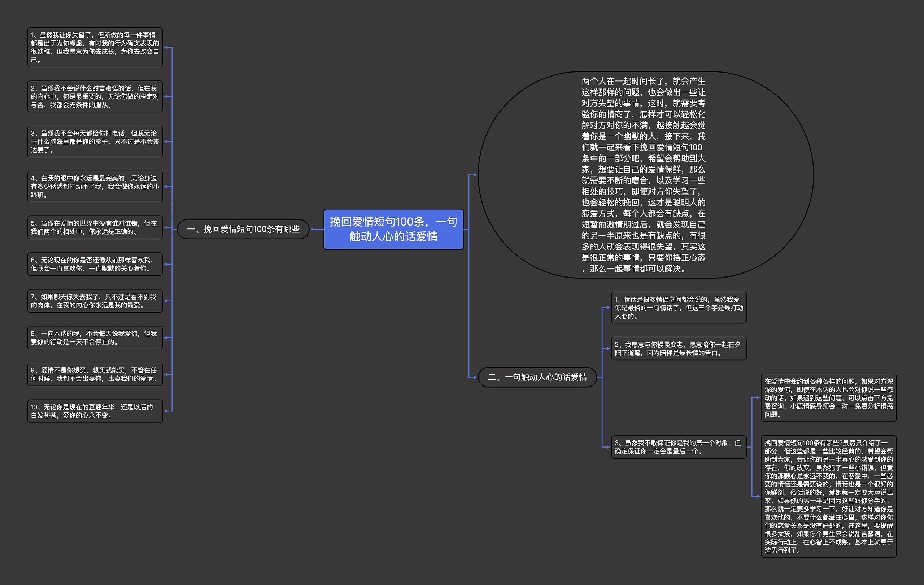Select node 2 mentioning 甜言蜜语
The height and width of the screenshot is (585, 924).
coord(95,97)
